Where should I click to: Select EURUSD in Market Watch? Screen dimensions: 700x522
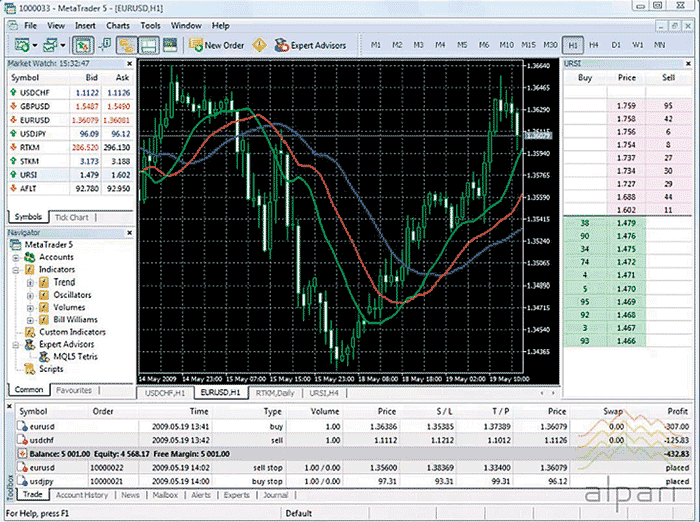coord(71,120)
